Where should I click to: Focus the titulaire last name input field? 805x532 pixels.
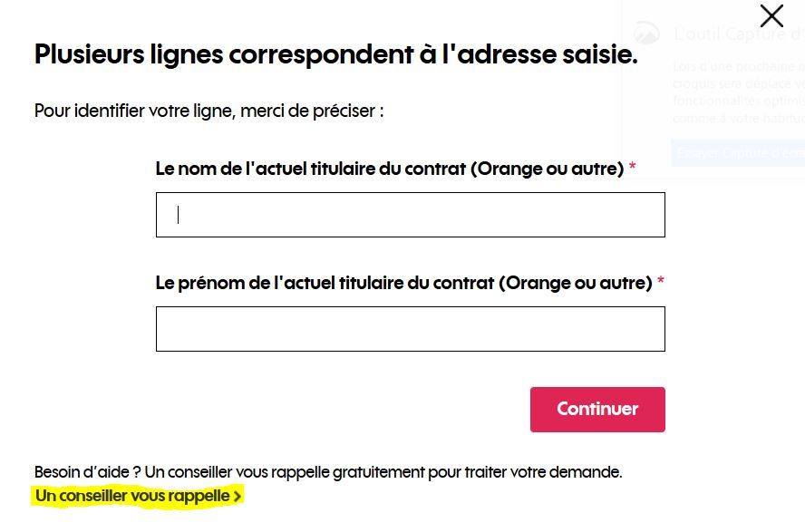point(410,214)
